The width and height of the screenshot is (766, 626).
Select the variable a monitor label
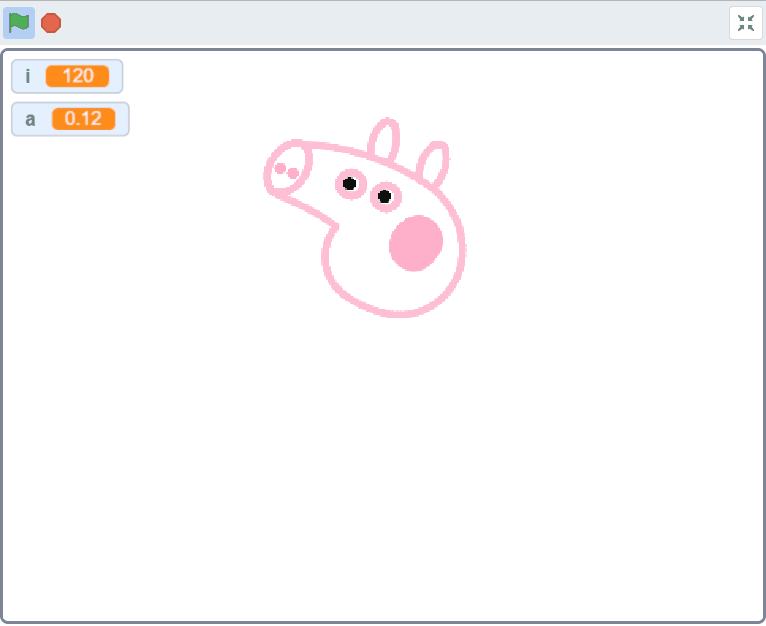[30, 119]
